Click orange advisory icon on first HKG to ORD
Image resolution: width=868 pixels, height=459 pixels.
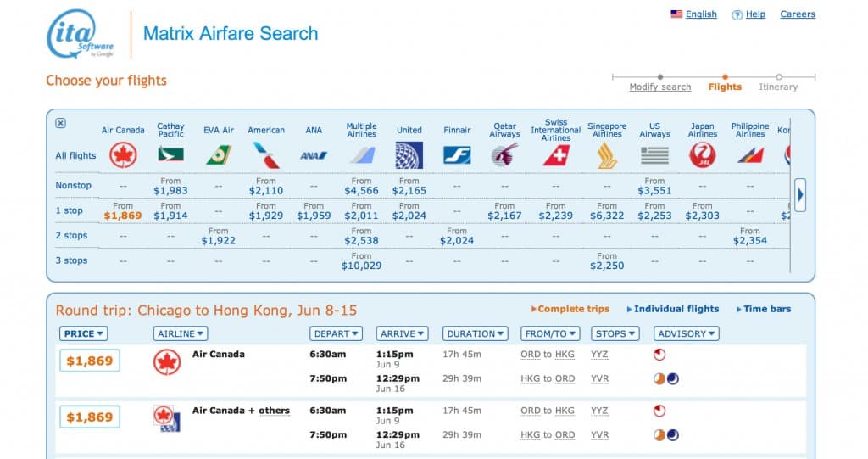click(659, 379)
